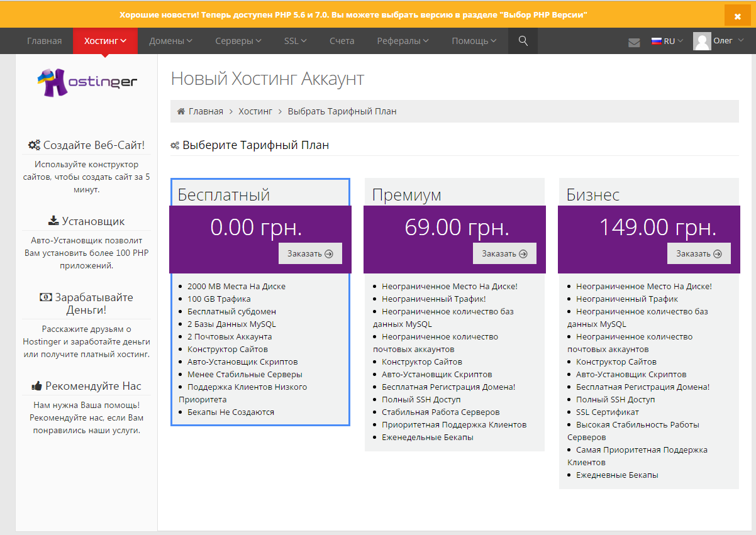Select the Бесплатный plan title

224,195
